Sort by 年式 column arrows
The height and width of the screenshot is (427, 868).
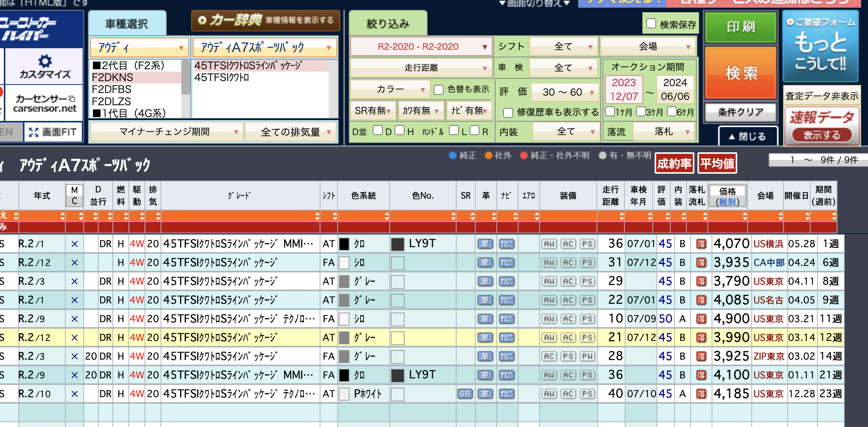pyautogui.click(x=62, y=216)
